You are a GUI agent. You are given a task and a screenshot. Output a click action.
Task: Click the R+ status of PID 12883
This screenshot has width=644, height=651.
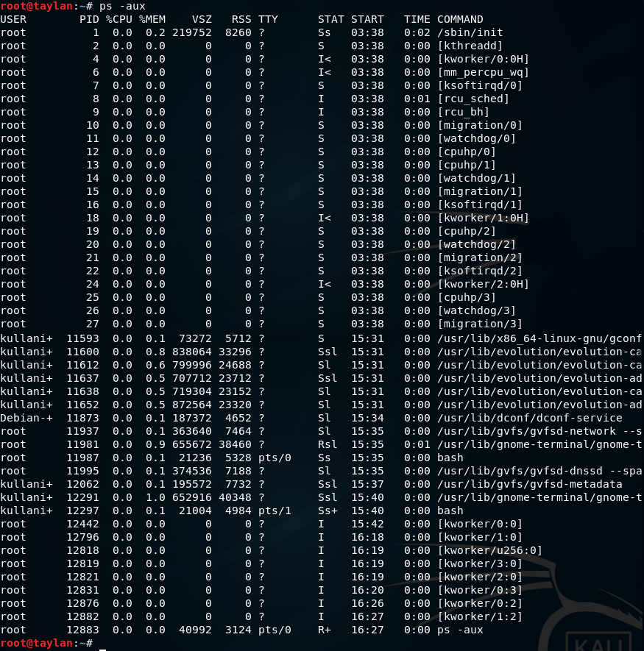(x=324, y=630)
